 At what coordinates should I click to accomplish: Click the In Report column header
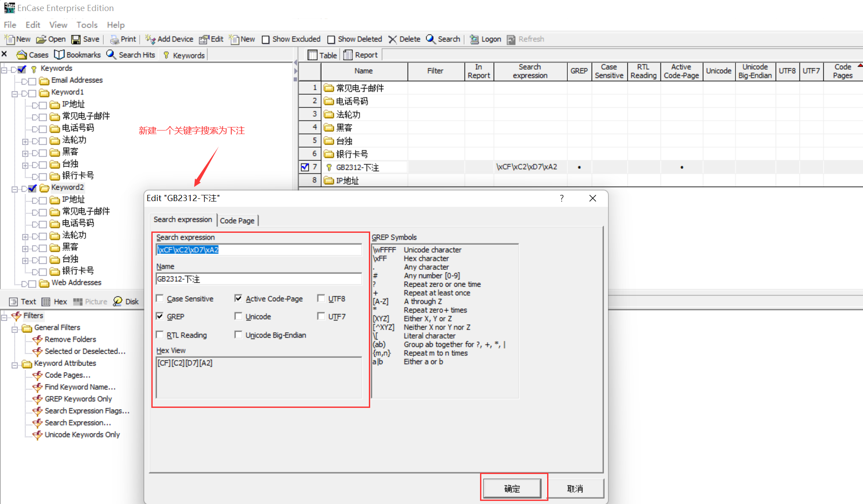[x=479, y=71]
